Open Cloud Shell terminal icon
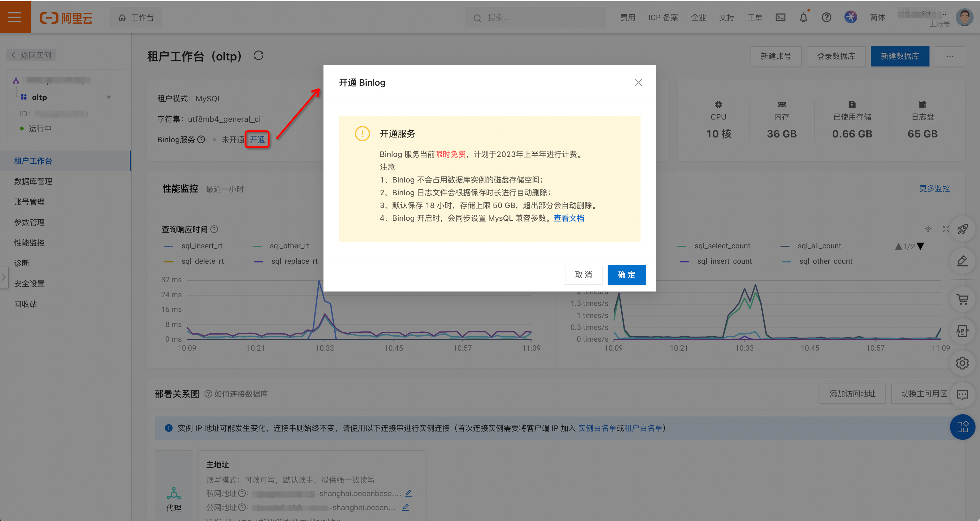Viewport: 980px width, 521px height. 780,18
